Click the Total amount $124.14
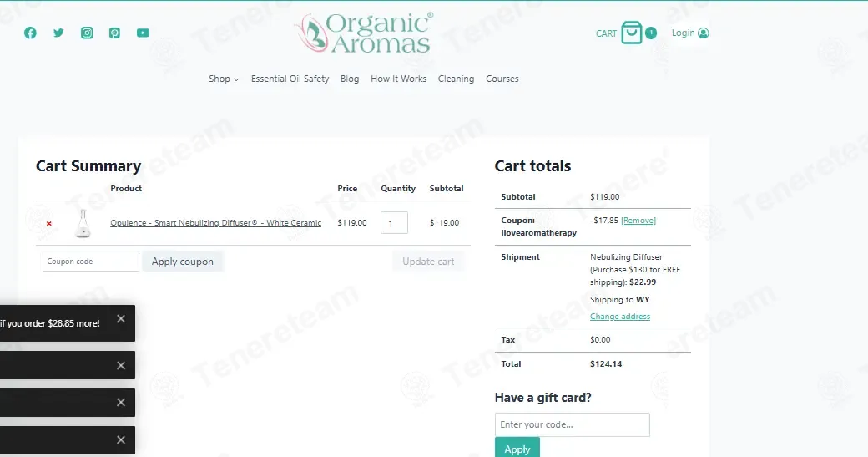 pyautogui.click(x=606, y=364)
